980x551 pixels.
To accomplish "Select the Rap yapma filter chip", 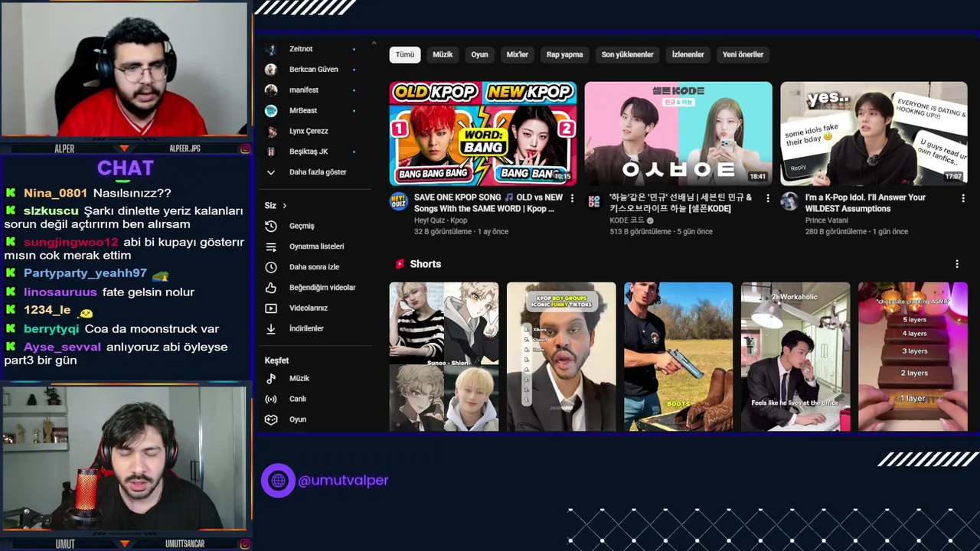I will point(564,54).
